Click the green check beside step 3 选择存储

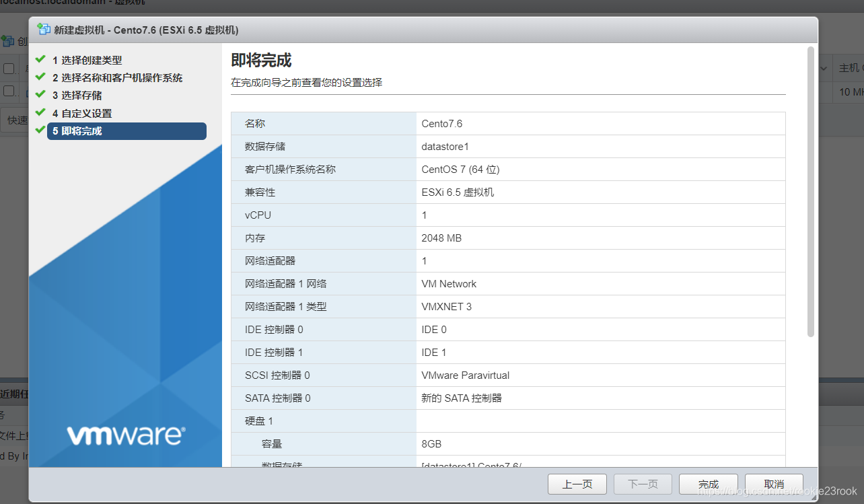click(40, 94)
